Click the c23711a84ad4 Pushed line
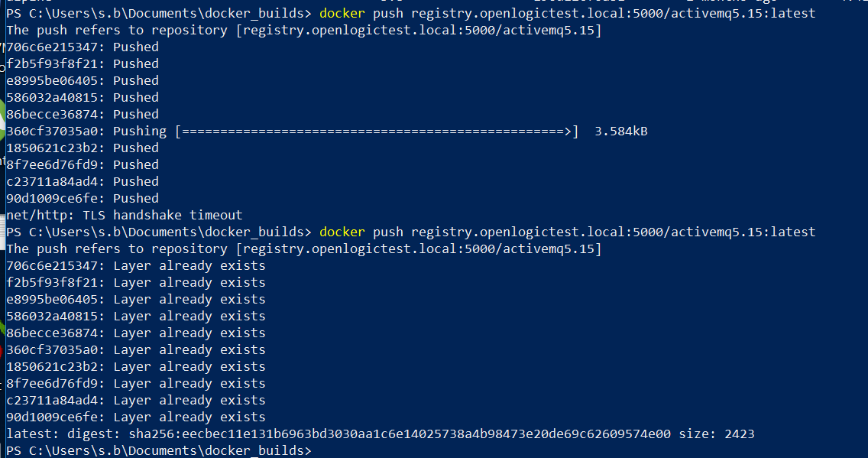The width and height of the screenshot is (868, 458). tap(83, 182)
